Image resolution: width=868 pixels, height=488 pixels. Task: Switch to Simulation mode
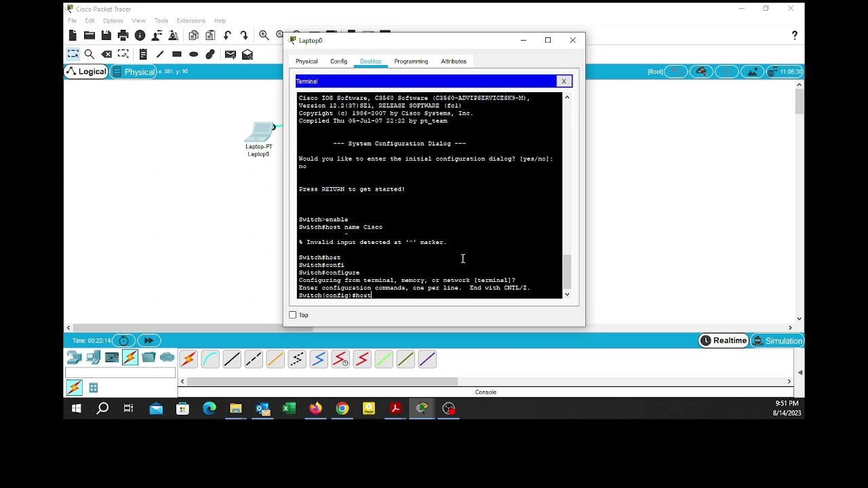pyautogui.click(x=778, y=341)
